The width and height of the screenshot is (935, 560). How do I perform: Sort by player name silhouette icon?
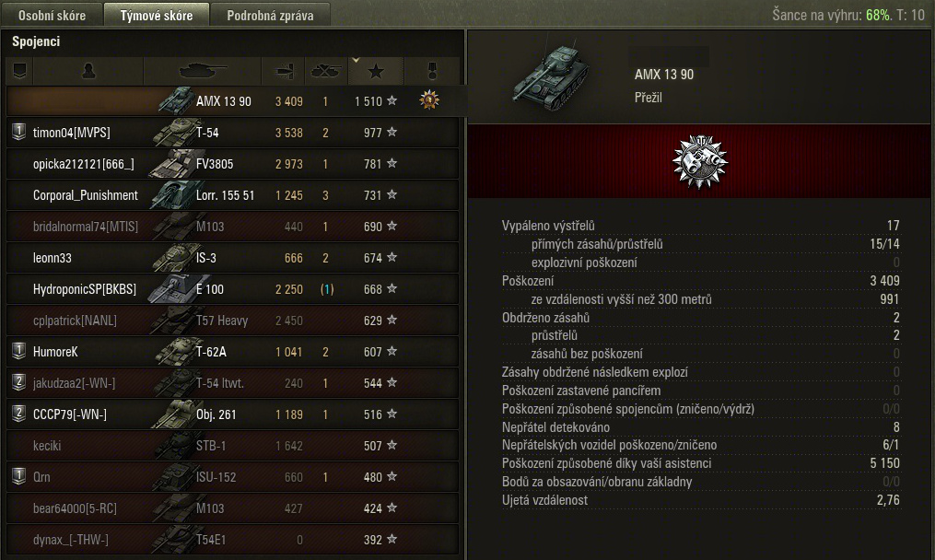coord(88,71)
